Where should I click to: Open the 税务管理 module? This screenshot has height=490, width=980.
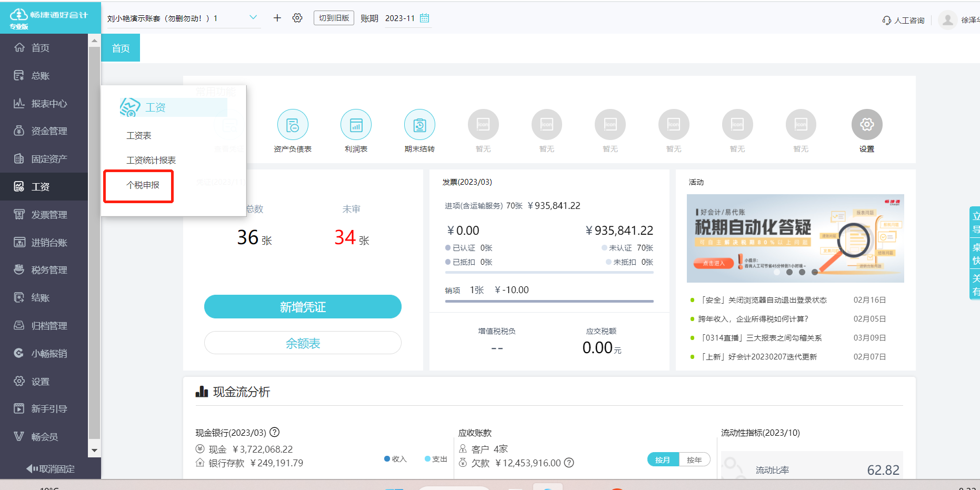coord(45,269)
